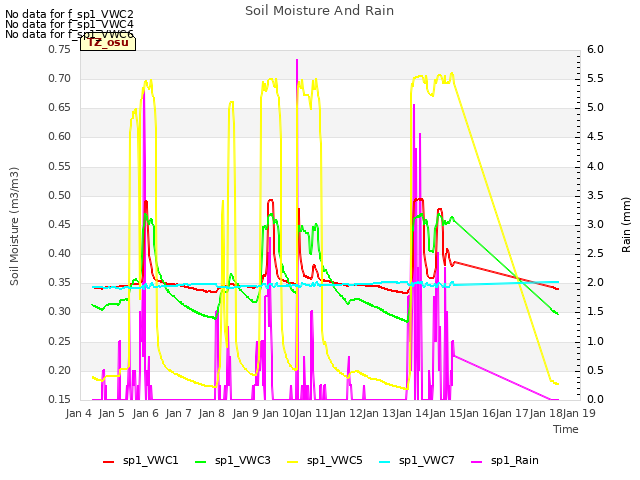Screen dimensions: 640x480
Task: Click the 0.75 left axis value
Action: pyautogui.click(x=59, y=49)
